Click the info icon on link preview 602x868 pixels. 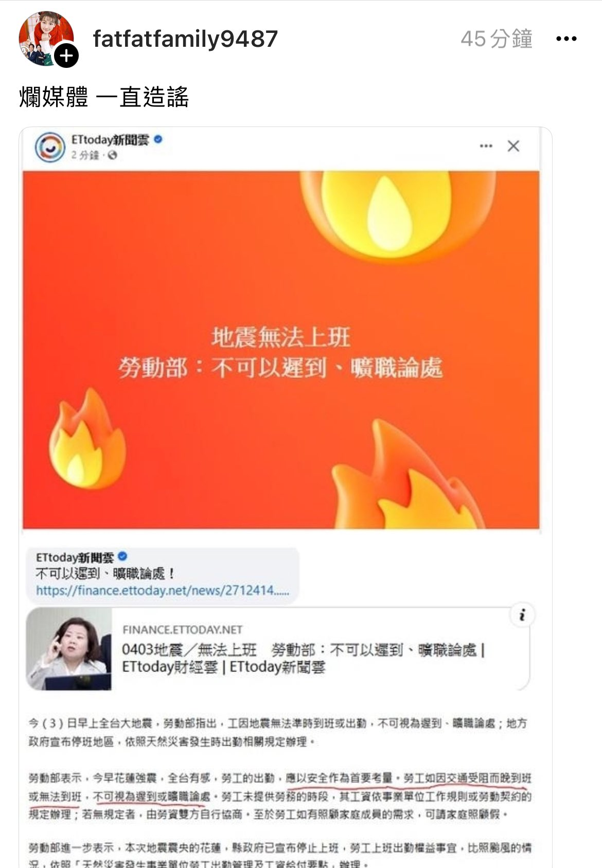522,615
